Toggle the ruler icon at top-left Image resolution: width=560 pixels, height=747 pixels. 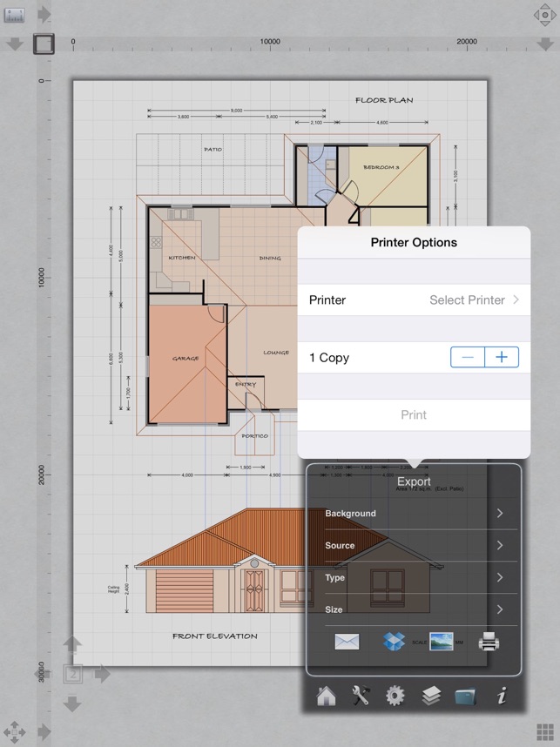pyautogui.click(x=14, y=15)
